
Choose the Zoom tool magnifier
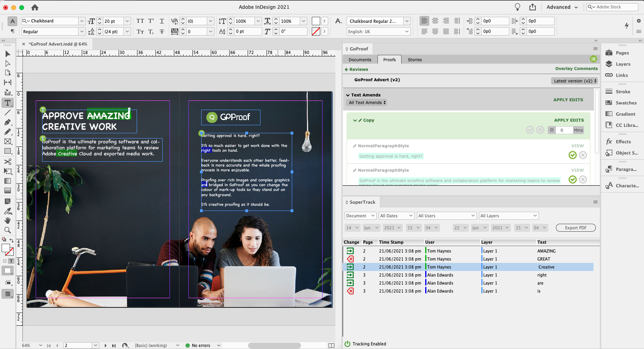point(8,230)
